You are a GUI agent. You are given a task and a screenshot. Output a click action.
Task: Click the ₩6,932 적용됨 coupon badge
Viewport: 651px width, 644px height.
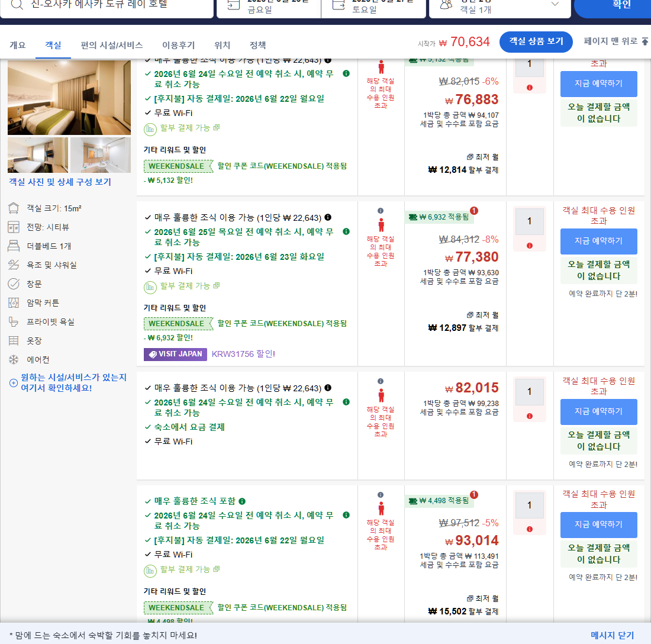(x=439, y=217)
